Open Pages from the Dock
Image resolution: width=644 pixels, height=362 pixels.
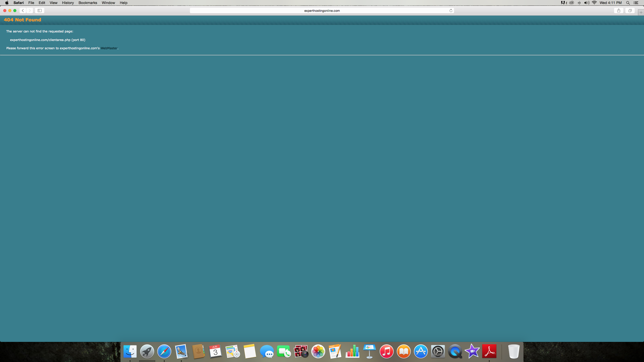(335, 351)
